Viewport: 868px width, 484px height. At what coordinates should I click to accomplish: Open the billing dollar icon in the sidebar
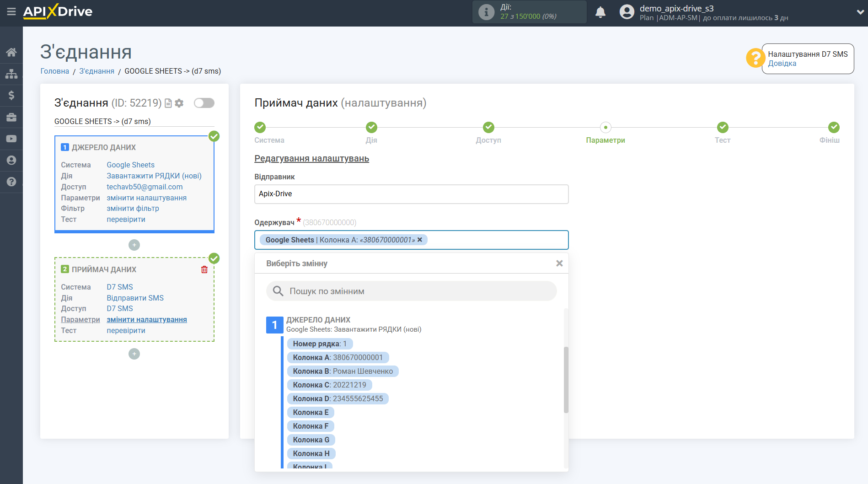pos(11,95)
